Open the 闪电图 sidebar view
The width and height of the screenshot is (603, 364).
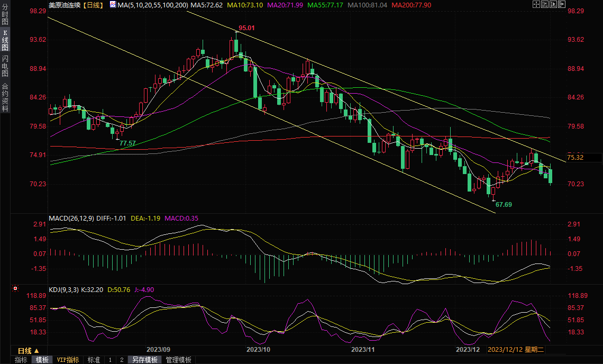pos(5,66)
